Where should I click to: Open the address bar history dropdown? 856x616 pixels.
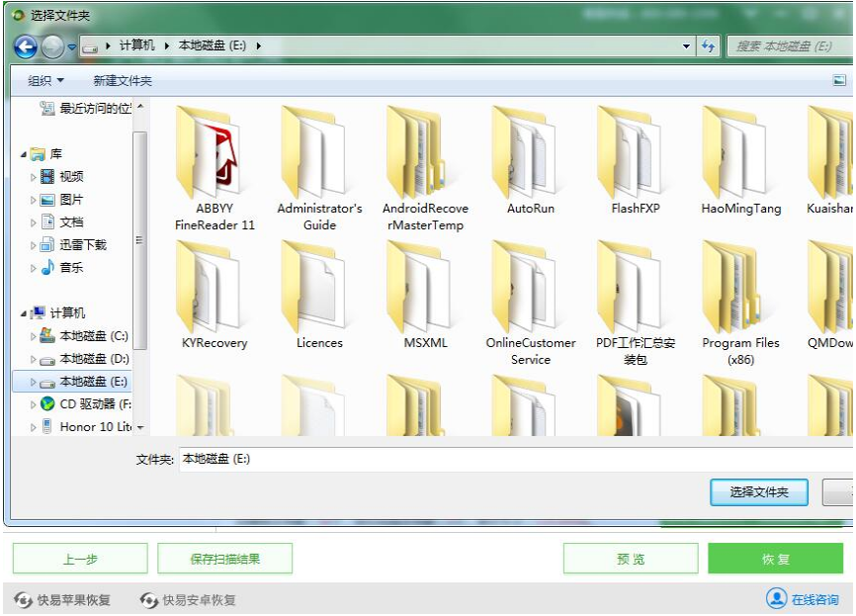click(x=687, y=46)
